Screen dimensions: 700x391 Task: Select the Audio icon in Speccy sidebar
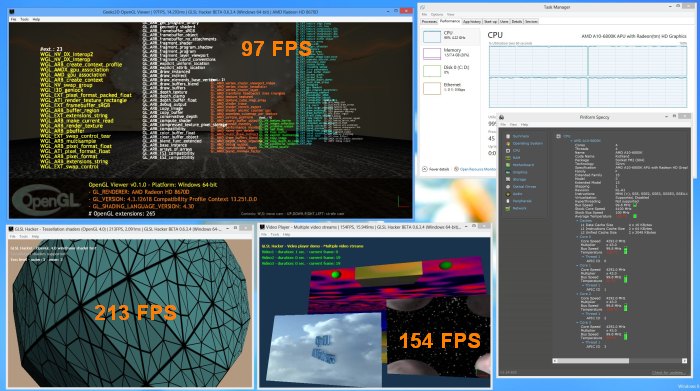tap(508, 194)
